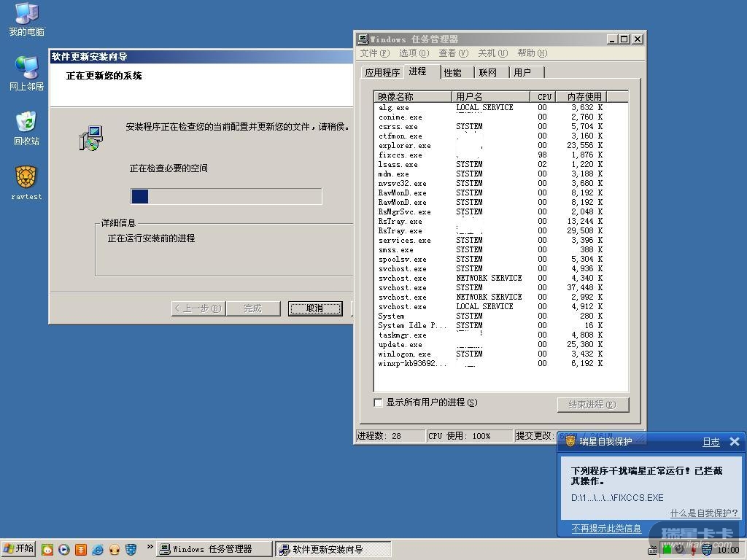Sort processes by the 用户名 column header

point(491,97)
